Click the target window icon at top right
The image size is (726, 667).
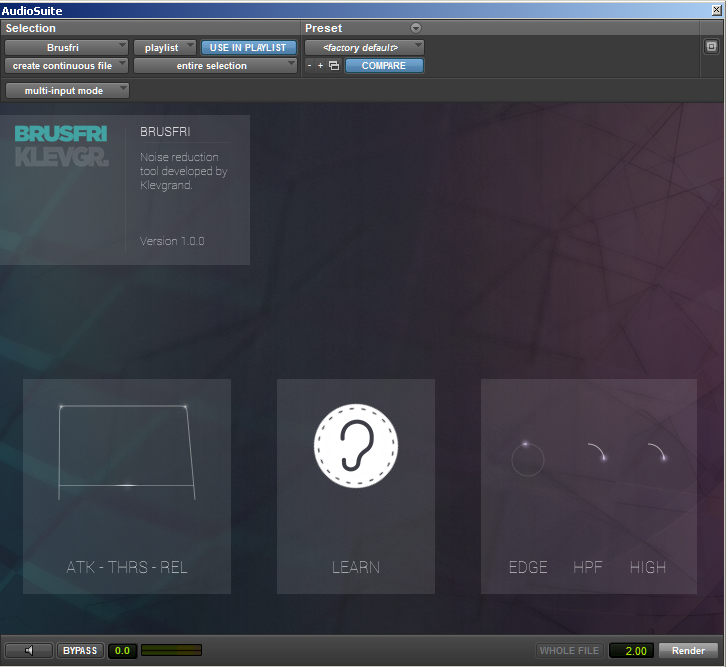711,46
